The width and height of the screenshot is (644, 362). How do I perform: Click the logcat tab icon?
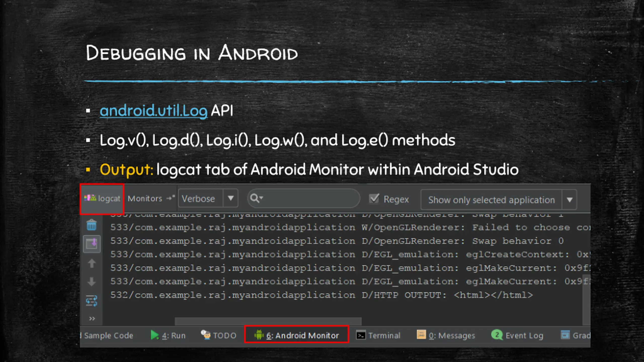90,198
